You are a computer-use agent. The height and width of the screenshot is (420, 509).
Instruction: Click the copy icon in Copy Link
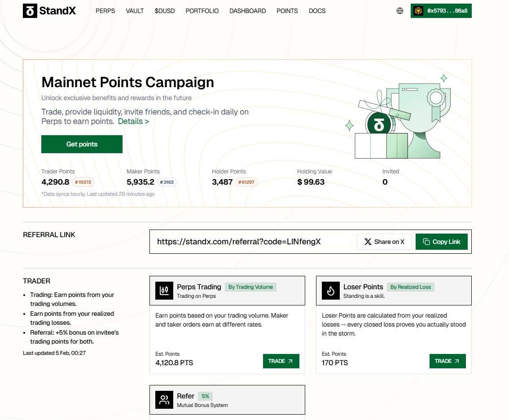(x=426, y=242)
